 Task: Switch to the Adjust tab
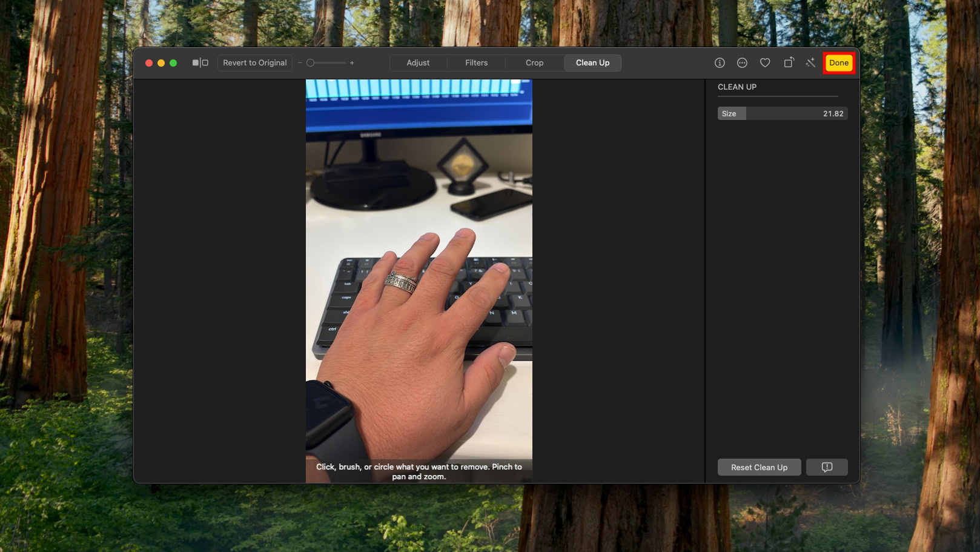(x=418, y=63)
